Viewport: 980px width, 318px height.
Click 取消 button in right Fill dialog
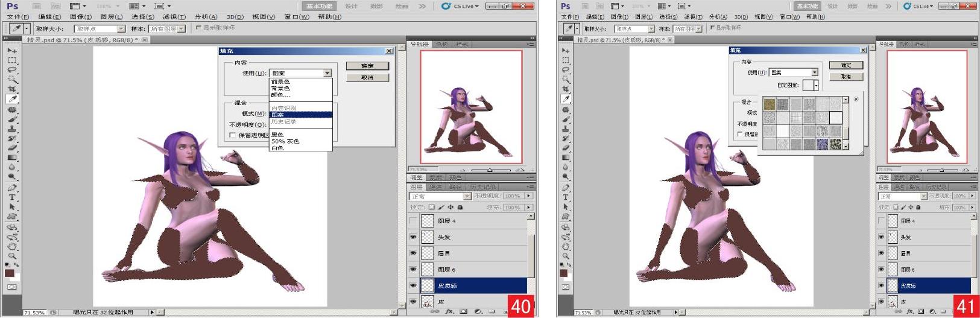coord(846,77)
